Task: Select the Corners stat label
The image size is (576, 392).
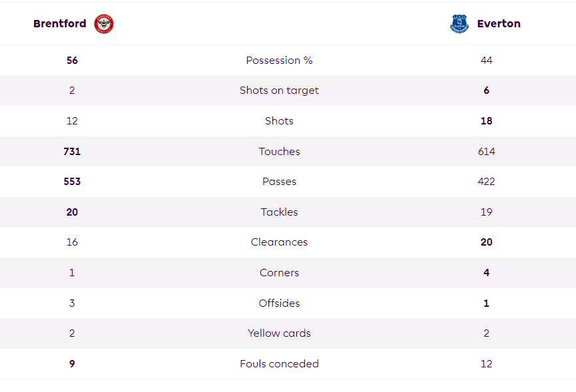Action: click(x=279, y=272)
